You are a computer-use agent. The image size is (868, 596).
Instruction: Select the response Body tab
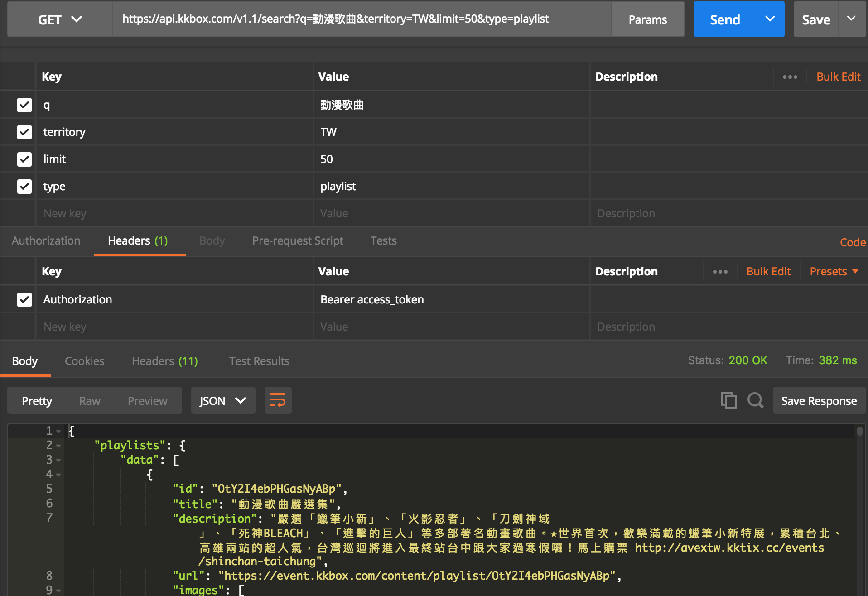click(x=25, y=361)
